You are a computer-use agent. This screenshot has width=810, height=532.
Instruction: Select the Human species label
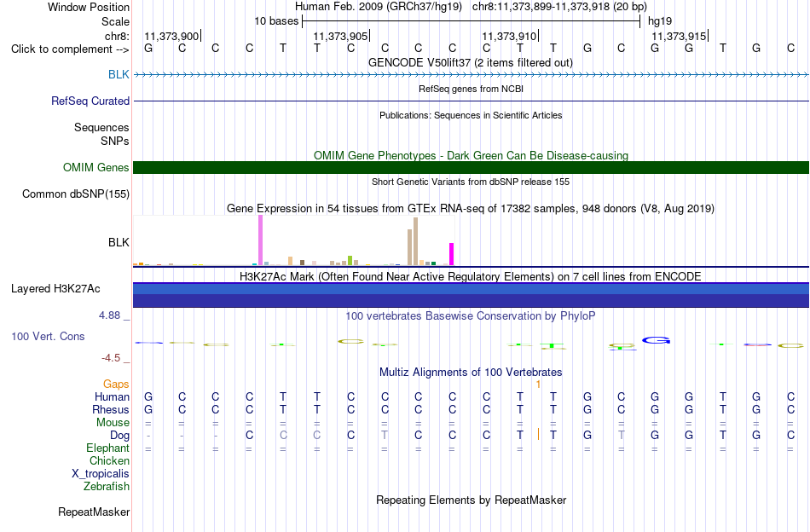tap(112, 396)
